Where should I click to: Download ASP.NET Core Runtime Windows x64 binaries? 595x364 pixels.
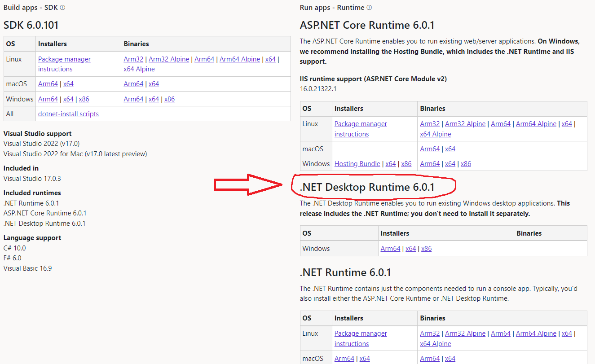(450, 164)
